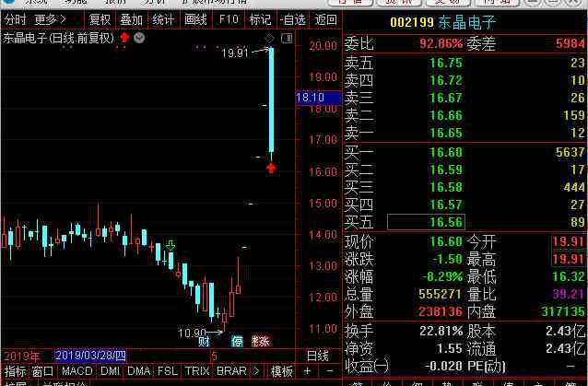Toggle the side panel icon at chart top
The image size is (588, 386).
287,38
